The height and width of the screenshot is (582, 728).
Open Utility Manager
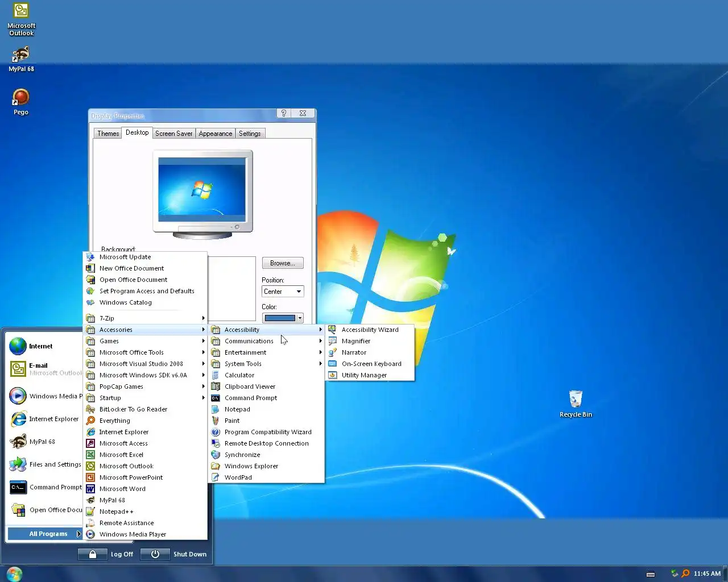coord(370,375)
